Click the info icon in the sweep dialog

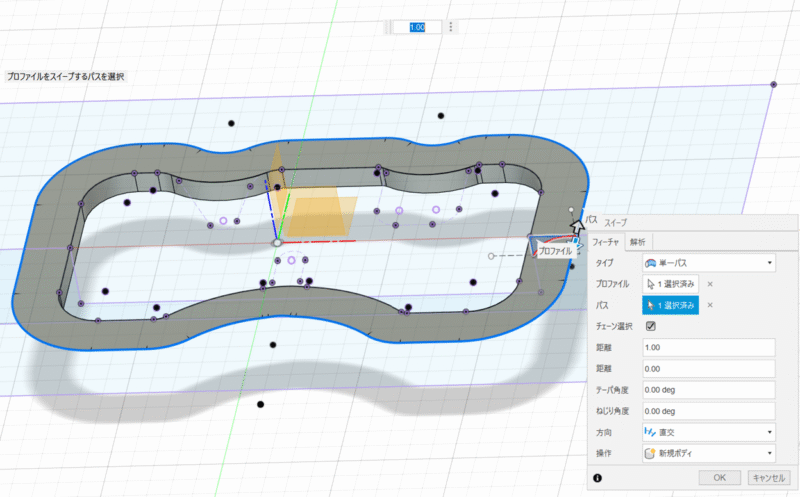(x=597, y=478)
